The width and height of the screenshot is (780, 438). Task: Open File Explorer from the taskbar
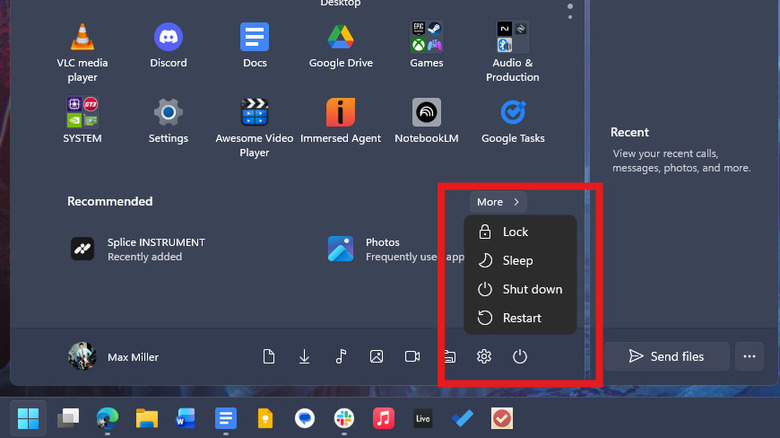(147, 418)
